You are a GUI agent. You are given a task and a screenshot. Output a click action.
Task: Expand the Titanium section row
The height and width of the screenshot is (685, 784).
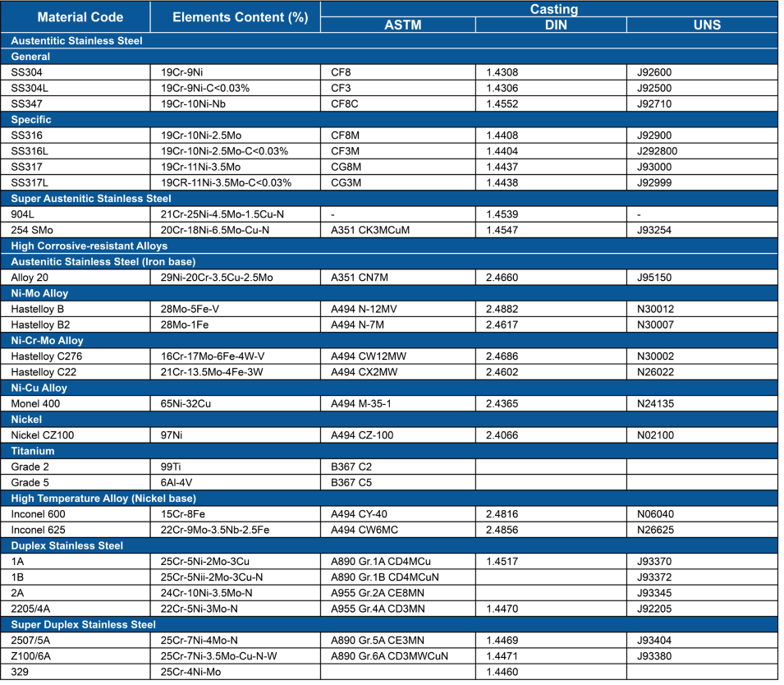point(33,451)
